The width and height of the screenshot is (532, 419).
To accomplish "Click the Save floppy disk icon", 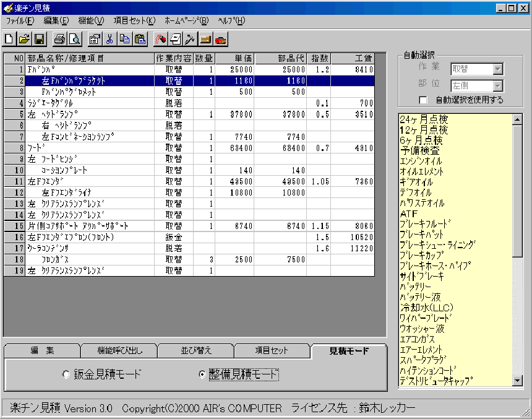I will pyautogui.click(x=38, y=39).
